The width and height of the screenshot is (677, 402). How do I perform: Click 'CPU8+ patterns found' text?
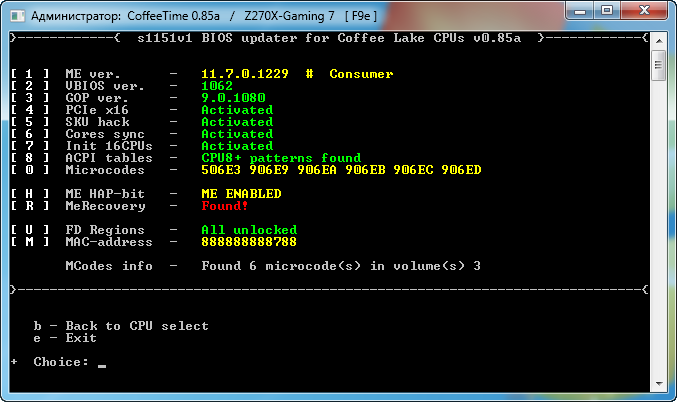point(281,158)
